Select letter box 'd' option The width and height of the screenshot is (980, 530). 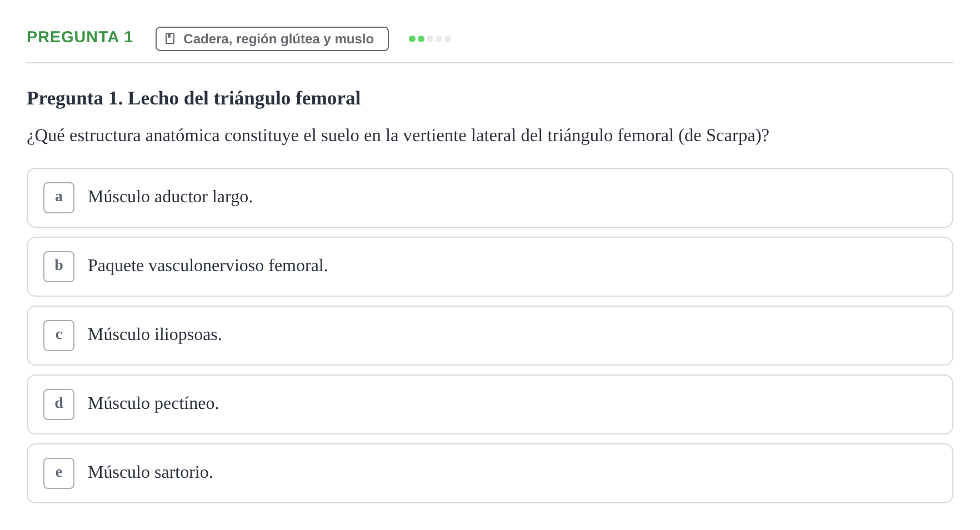click(x=59, y=404)
